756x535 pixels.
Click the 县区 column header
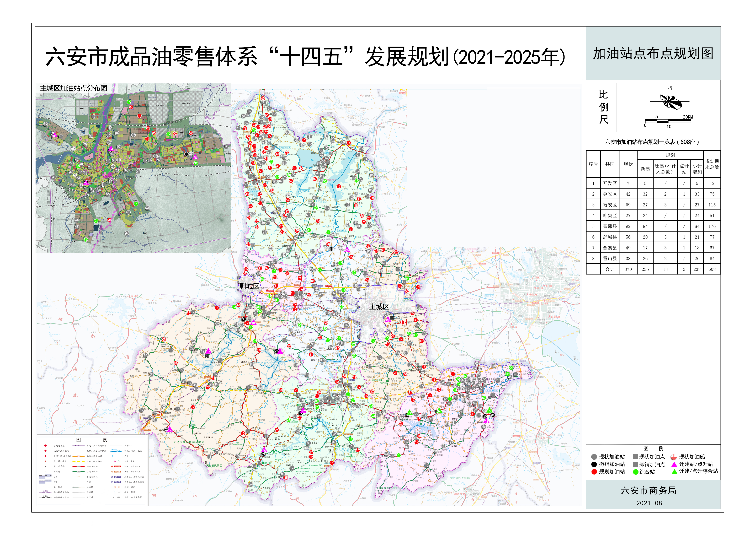coord(610,164)
